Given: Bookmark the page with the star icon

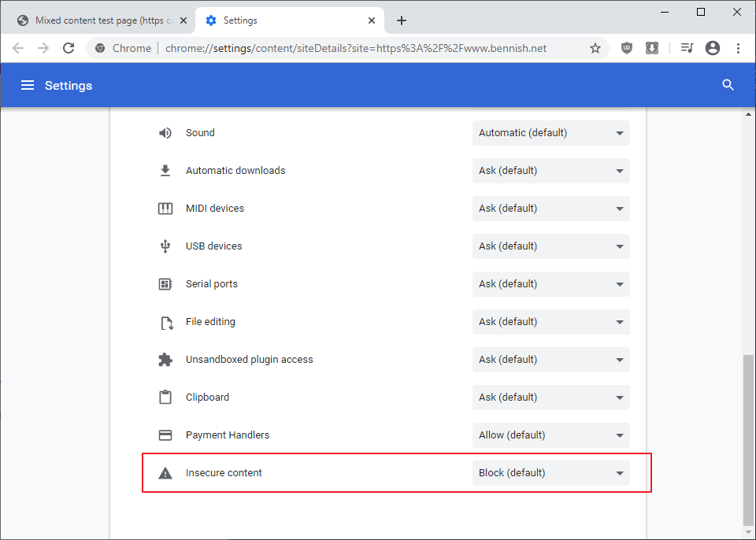Looking at the screenshot, I should coord(596,48).
